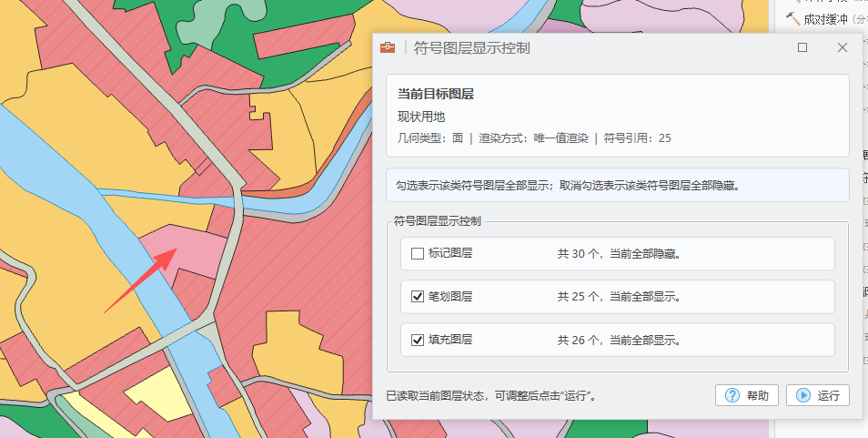This screenshot has width=868, height=438.
Task: Maximize the 符号图层显示控制 dialog
Action: click(802, 48)
